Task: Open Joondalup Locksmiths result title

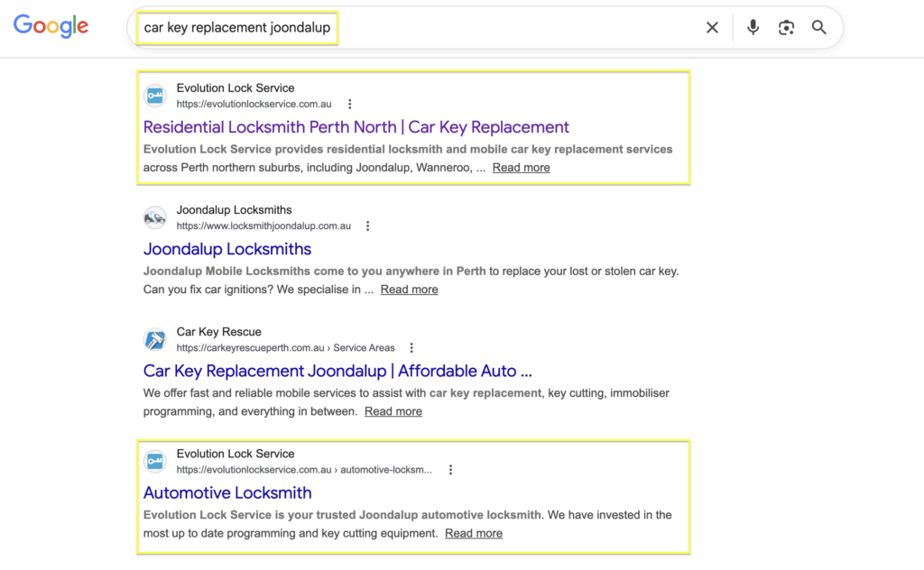Action: click(x=226, y=249)
